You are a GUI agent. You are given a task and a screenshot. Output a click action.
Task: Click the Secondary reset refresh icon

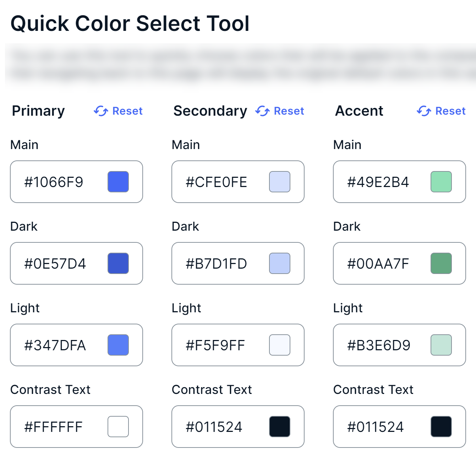[262, 111]
